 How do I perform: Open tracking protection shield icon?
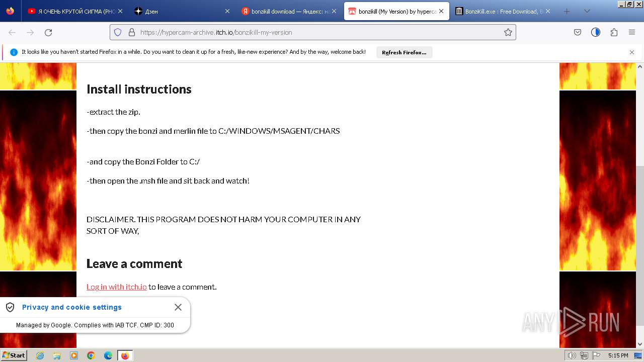(118, 32)
